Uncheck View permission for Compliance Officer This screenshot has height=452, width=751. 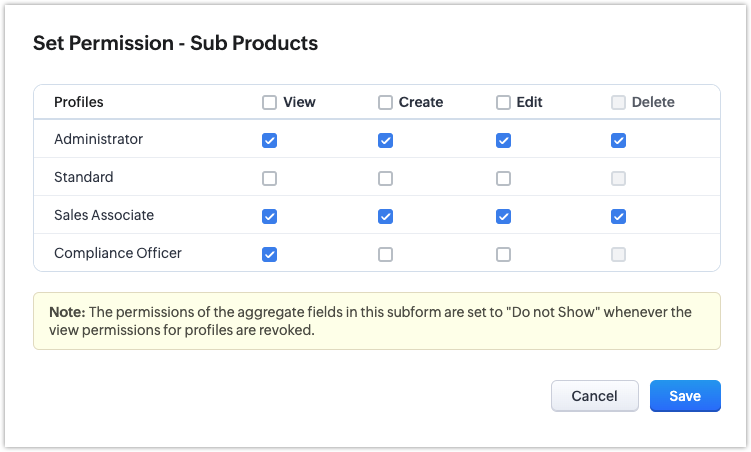[x=269, y=255]
